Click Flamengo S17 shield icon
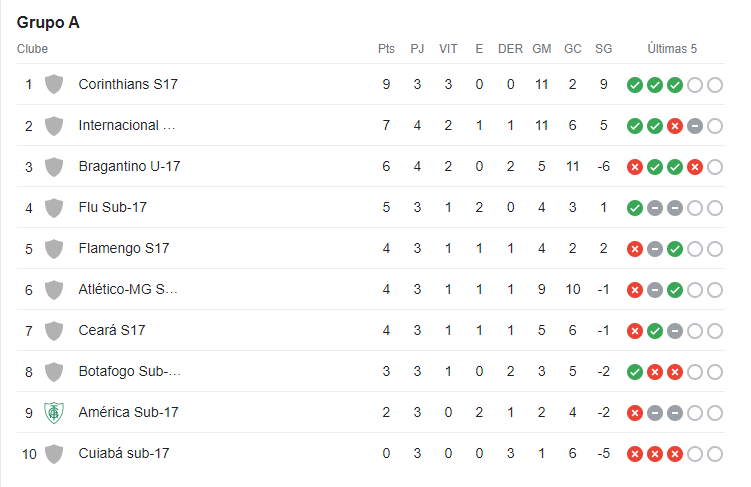Image resolution: width=751 pixels, height=487 pixels. click(x=54, y=249)
